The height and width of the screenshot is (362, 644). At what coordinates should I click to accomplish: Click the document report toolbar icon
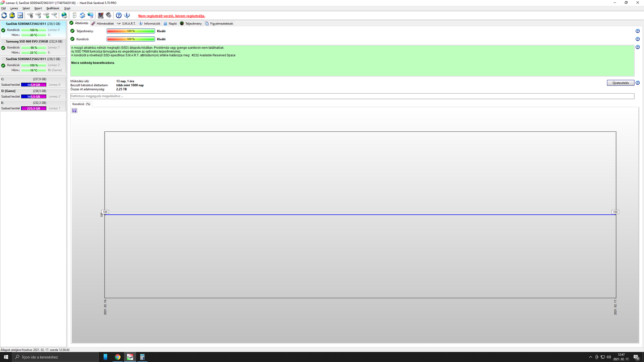pyautogui.click(x=74, y=15)
